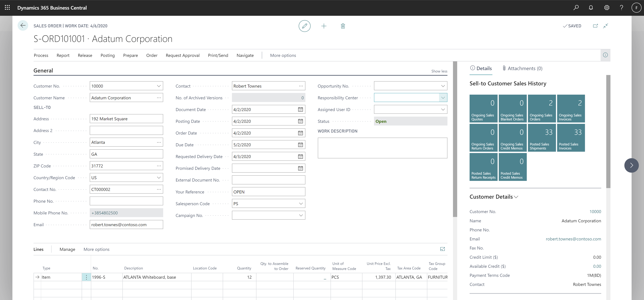Viewport: 644px width, 300px height.
Task: Click the Posting ribbon menu item
Action: pyautogui.click(x=107, y=55)
